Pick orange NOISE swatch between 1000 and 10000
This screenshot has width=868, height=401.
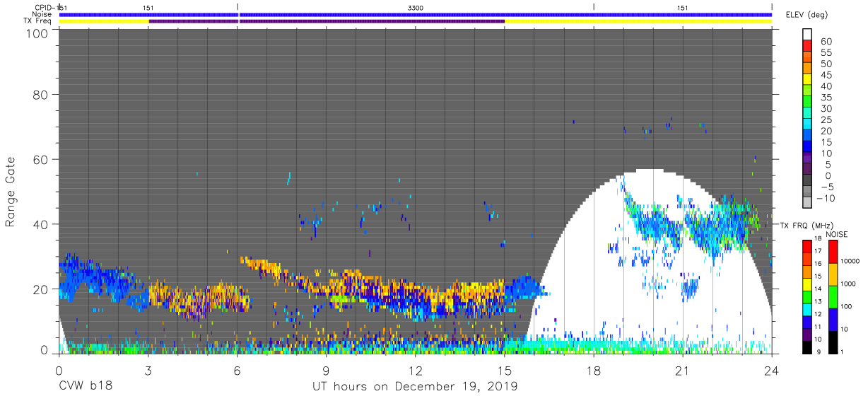tap(834, 274)
